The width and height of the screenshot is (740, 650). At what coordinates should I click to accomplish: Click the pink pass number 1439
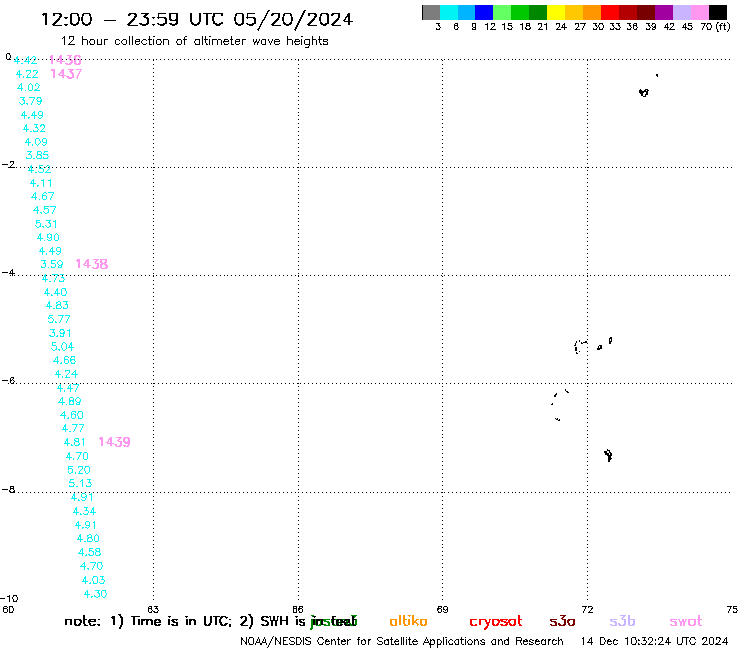(x=114, y=442)
